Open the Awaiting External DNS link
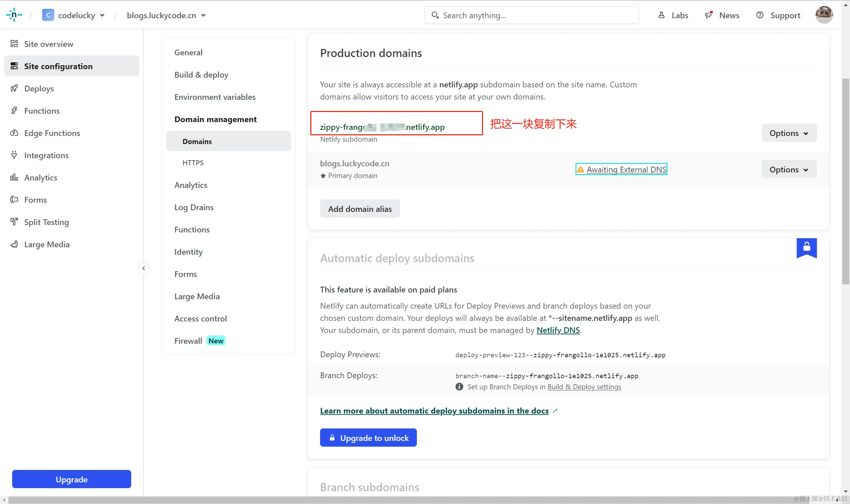 [x=626, y=169]
